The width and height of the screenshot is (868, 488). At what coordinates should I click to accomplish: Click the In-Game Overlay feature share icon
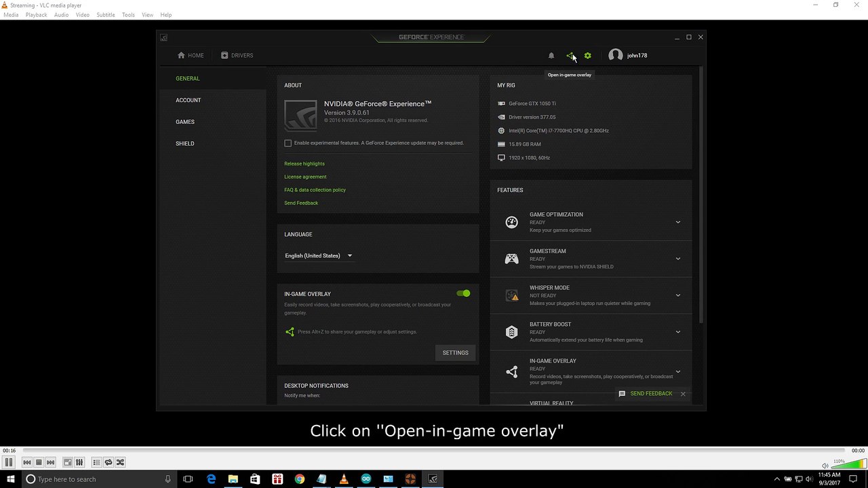(x=512, y=371)
